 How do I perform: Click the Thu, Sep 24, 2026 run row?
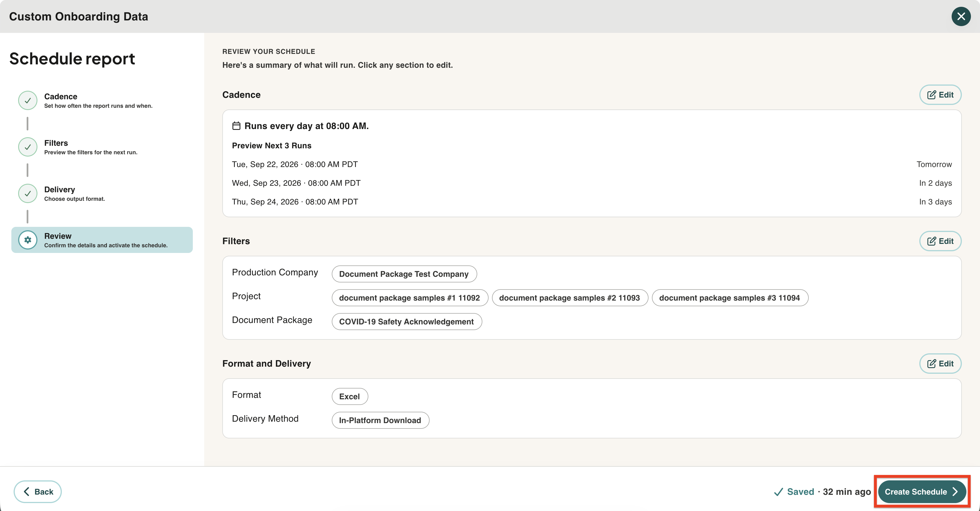(x=592, y=202)
